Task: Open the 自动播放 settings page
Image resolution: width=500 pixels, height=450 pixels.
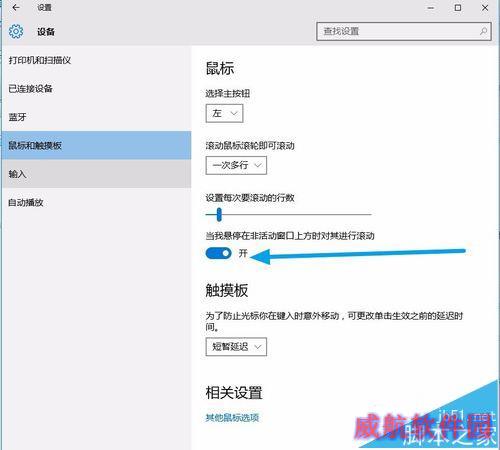Action: pos(96,202)
